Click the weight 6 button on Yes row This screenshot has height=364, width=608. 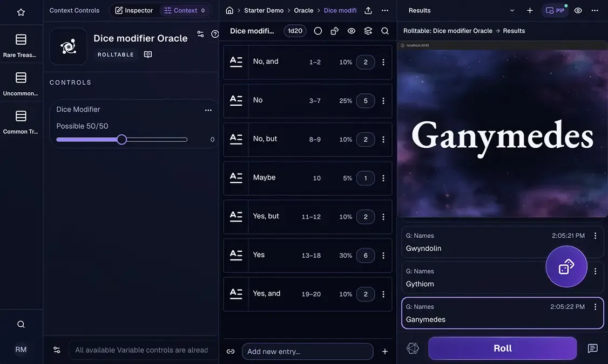[365, 256]
